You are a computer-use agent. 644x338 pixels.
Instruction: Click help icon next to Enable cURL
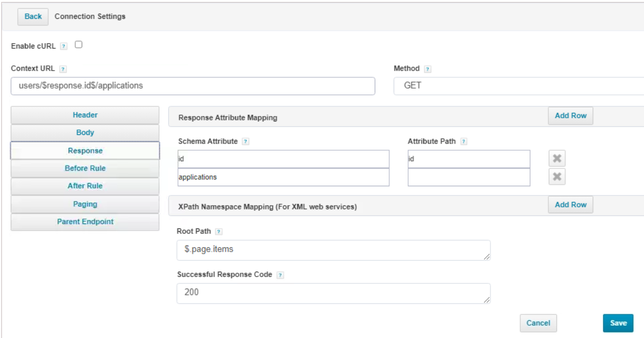(64, 46)
